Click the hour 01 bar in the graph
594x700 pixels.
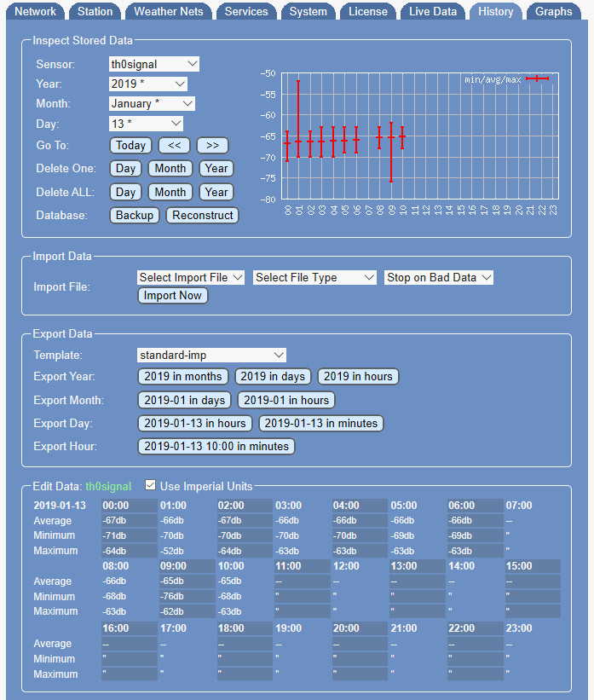(298, 119)
